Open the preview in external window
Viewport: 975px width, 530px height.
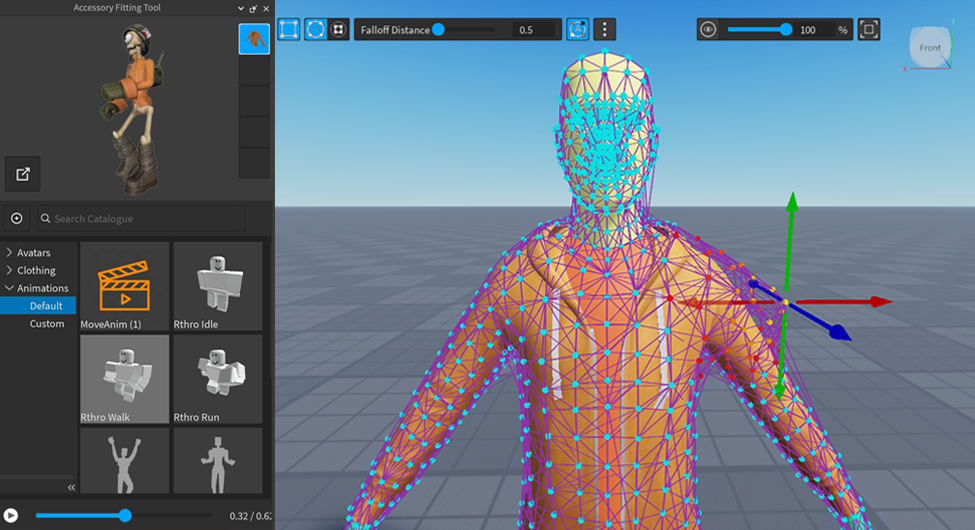click(23, 174)
